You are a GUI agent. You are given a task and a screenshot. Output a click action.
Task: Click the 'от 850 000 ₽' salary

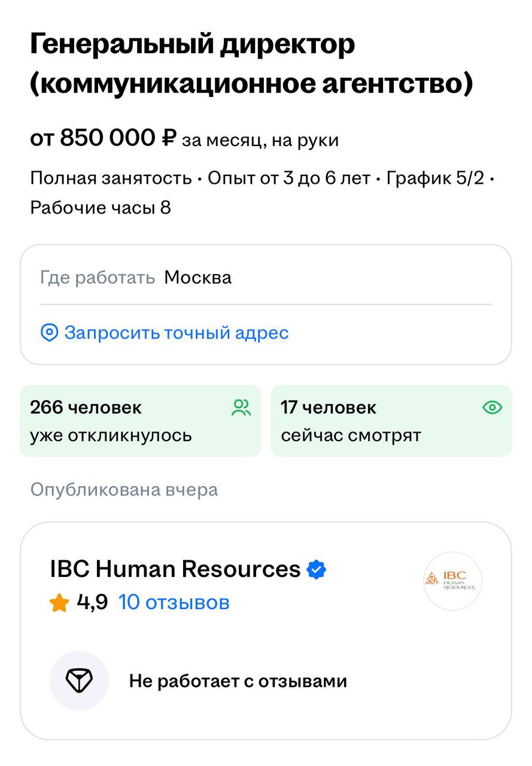(x=103, y=138)
